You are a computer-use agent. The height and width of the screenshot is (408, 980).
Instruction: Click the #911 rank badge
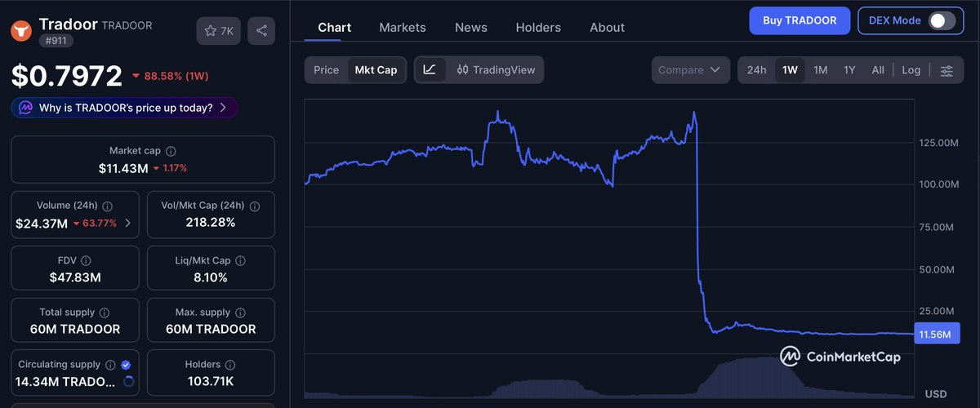56,40
